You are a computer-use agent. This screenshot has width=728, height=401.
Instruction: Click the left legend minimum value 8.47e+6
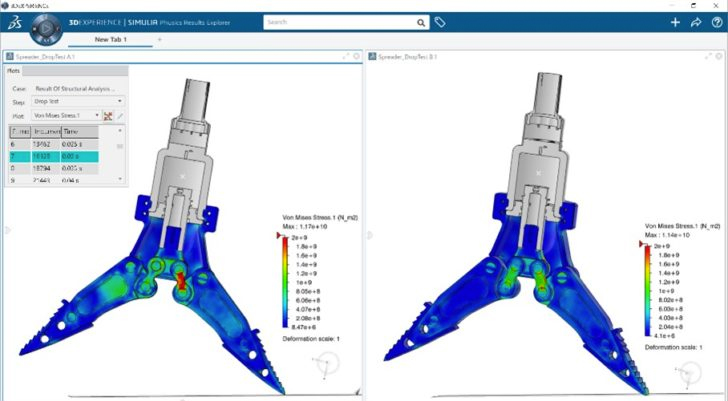[x=306, y=327]
